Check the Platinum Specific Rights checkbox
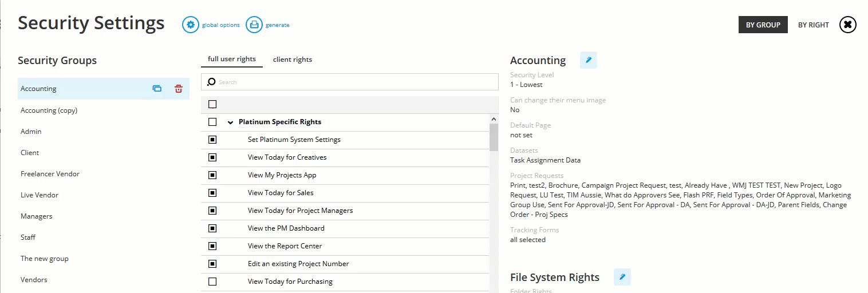Image resolution: width=868 pixels, height=293 pixels. (x=212, y=122)
